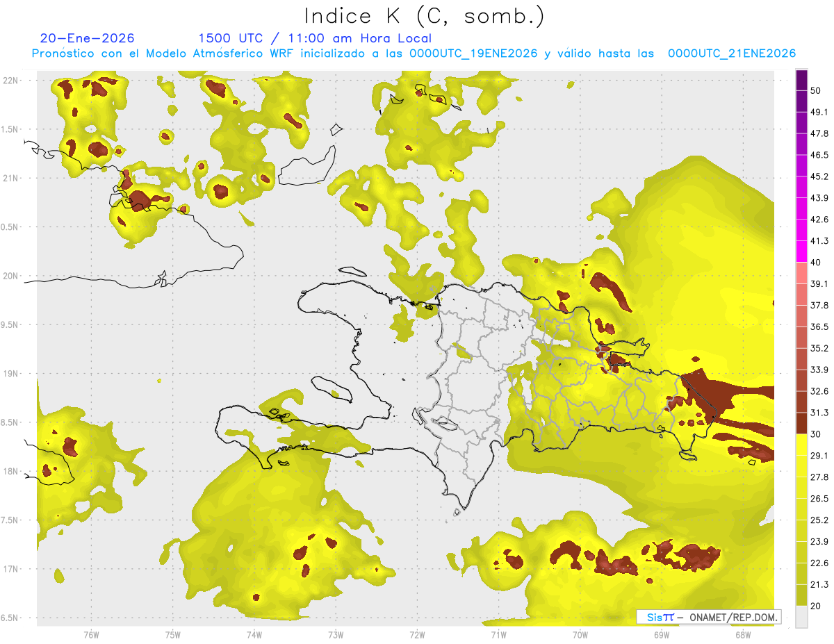Click the title "Indice K (C, somb.)"
Image resolution: width=834 pixels, height=644 pixels.
[425, 16]
